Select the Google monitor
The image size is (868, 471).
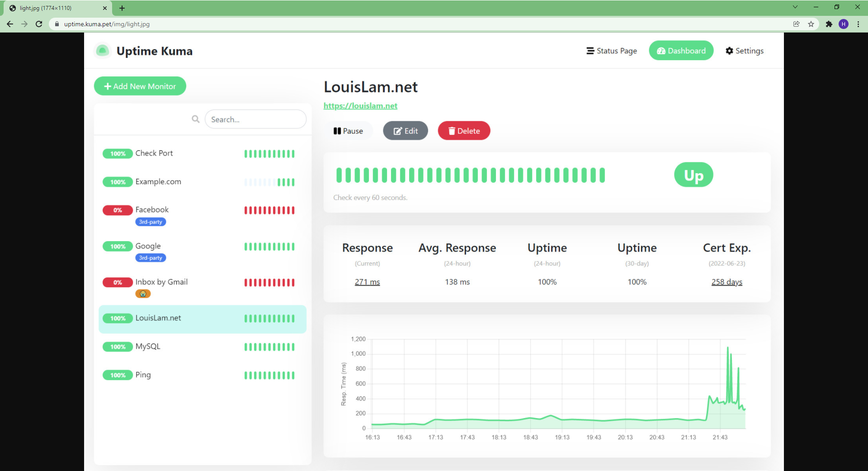[x=203, y=251]
